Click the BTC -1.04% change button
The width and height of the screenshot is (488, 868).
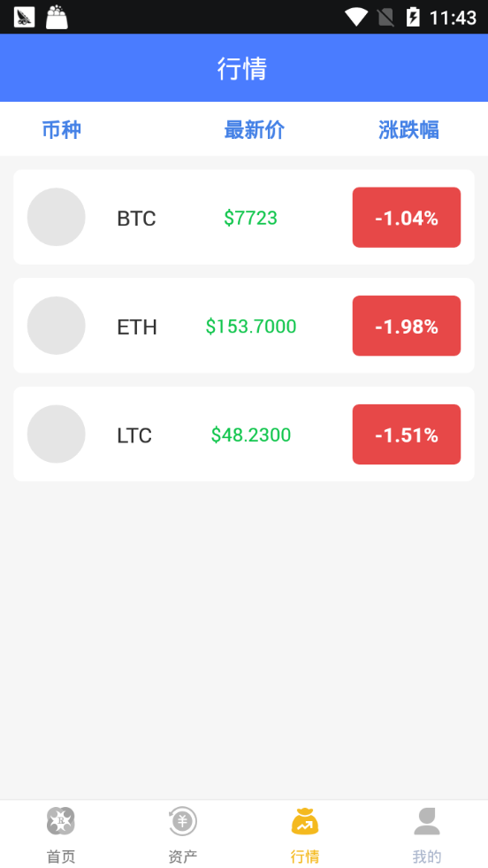click(x=407, y=218)
